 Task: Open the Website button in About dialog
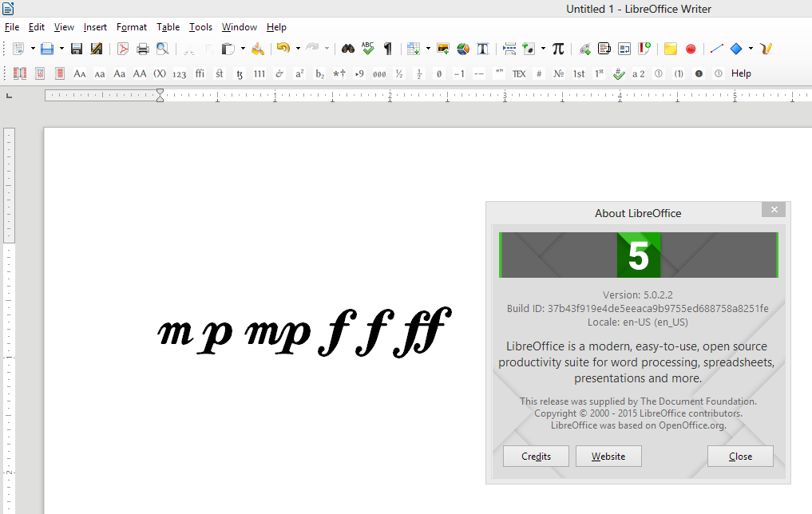pyautogui.click(x=608, y=456)
